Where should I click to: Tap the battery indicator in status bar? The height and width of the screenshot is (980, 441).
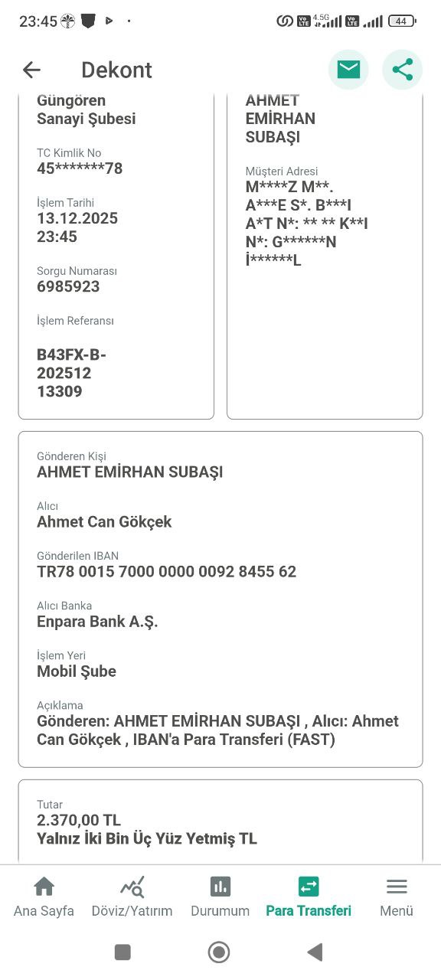(x=402, y=21)
